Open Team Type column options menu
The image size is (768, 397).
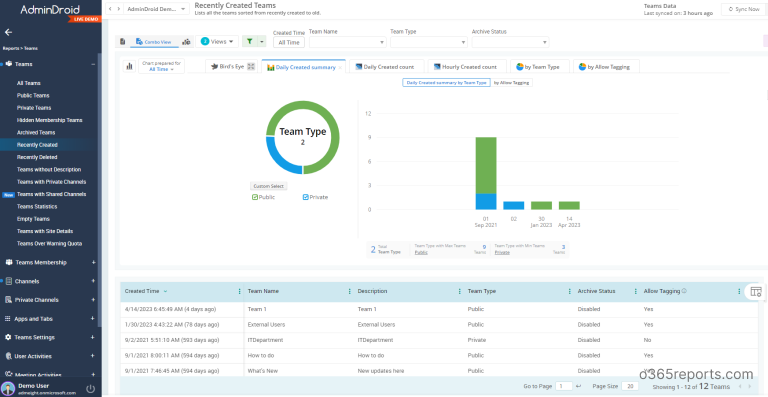point(570,291)
